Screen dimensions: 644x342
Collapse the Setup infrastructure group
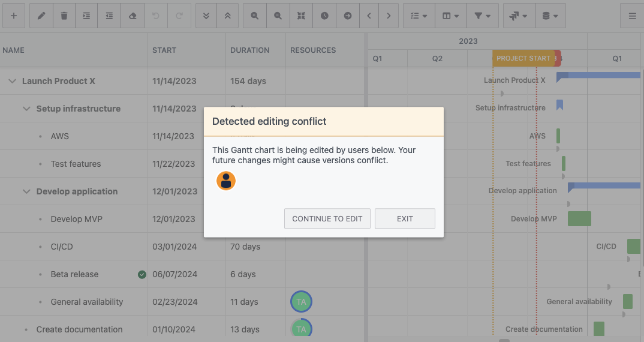tap(26, 109)
